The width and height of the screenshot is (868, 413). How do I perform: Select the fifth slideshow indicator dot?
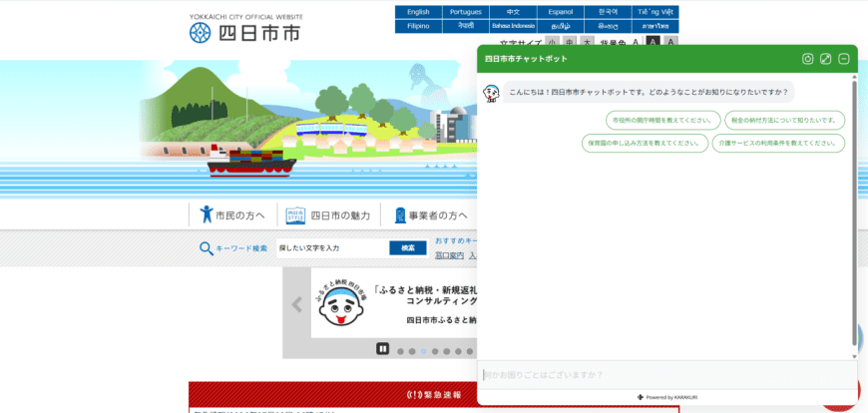(x=447, y=351)
